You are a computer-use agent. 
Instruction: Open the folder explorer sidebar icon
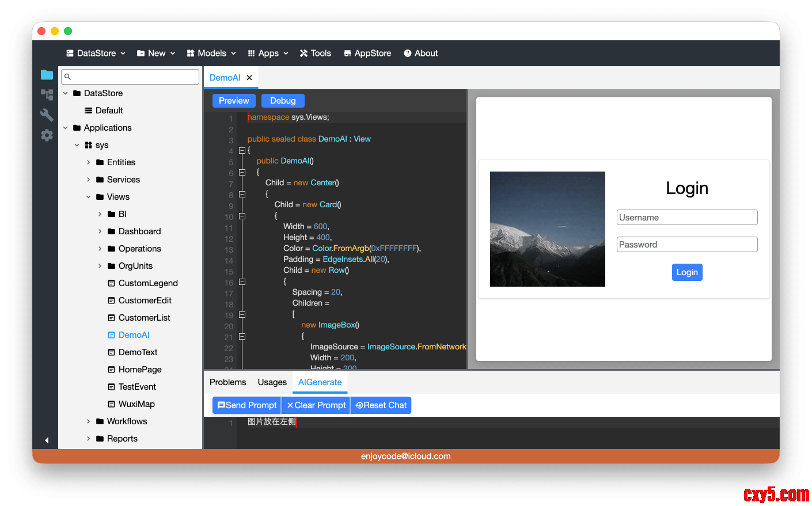(x=47, y=75)
